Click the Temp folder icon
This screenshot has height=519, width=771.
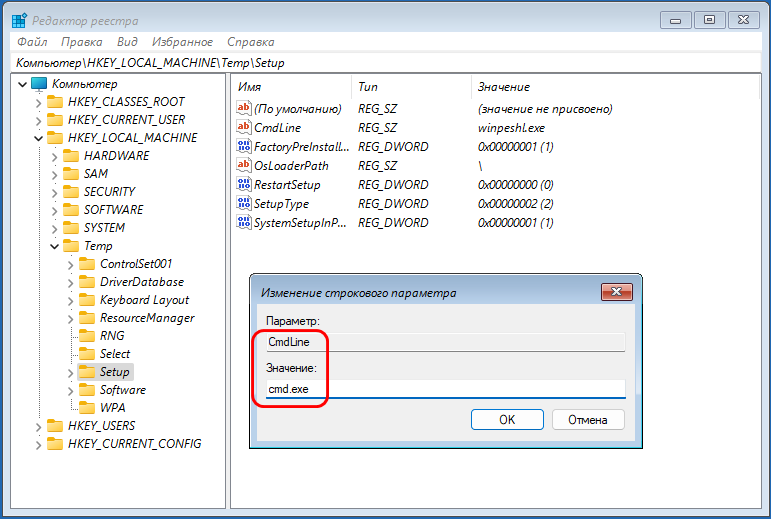71,246
